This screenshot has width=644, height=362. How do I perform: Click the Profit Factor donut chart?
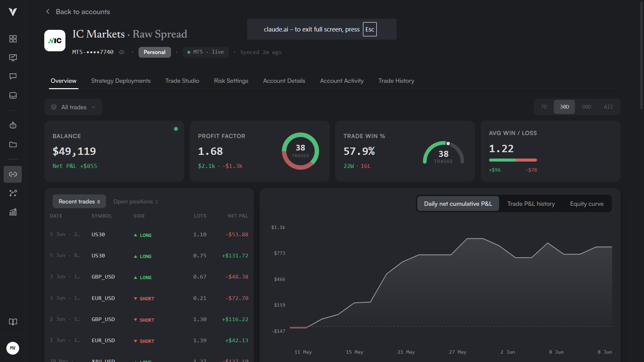point(300,151)
